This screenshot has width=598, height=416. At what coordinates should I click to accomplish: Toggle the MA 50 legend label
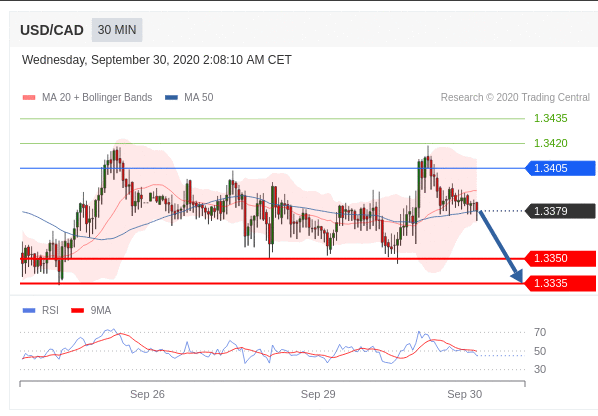(x=199, y=98)
